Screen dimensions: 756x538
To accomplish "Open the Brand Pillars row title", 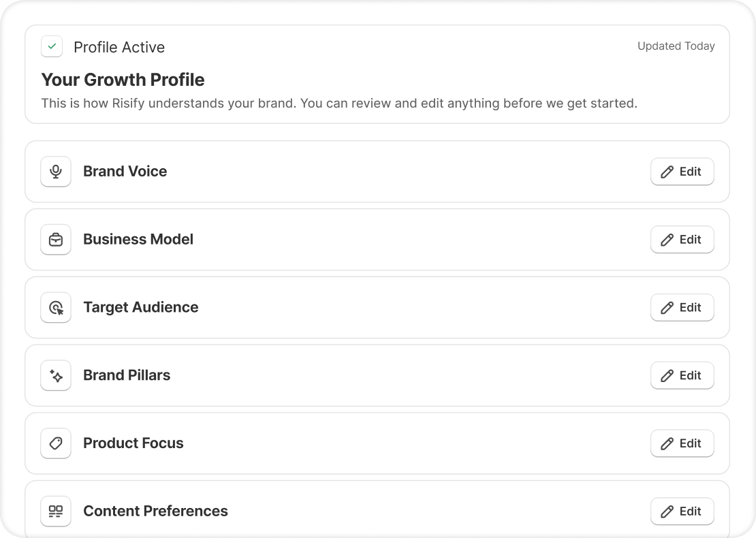I will pyautogui.click(x=127, y=375).
